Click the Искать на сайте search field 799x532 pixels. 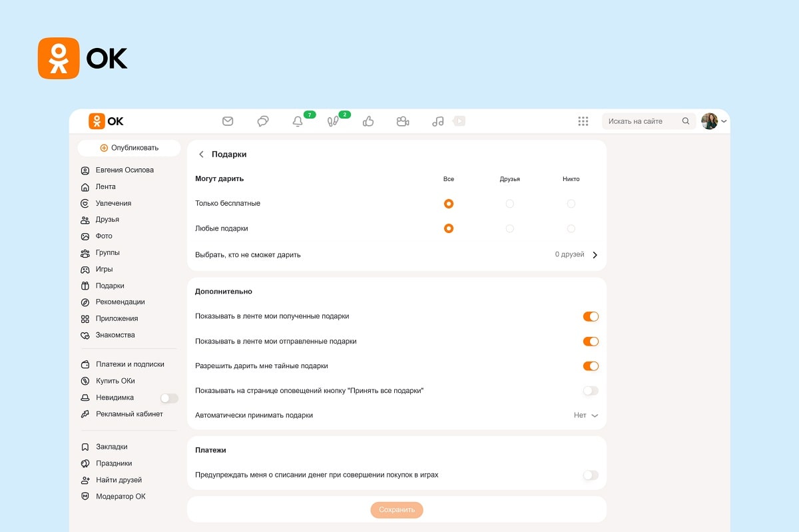point(643,121)
